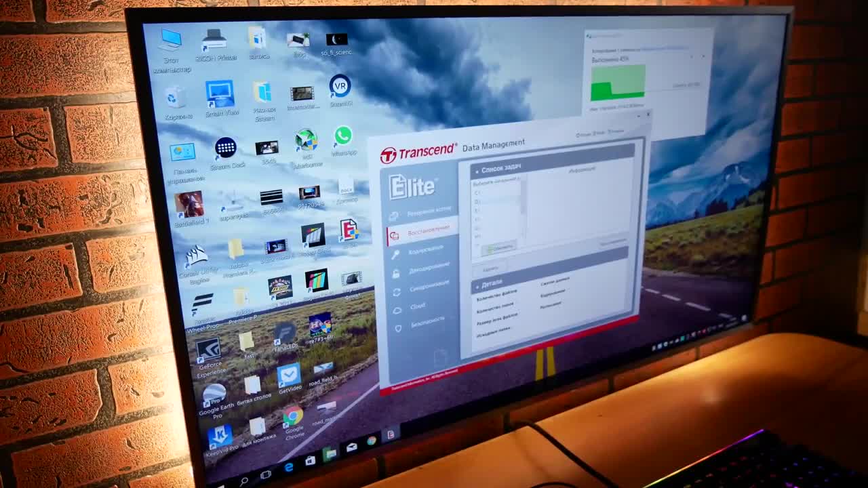The image size is (868, 488).
Task: Launch the Stream Deck shortcut
Action: tap(226, 153)
